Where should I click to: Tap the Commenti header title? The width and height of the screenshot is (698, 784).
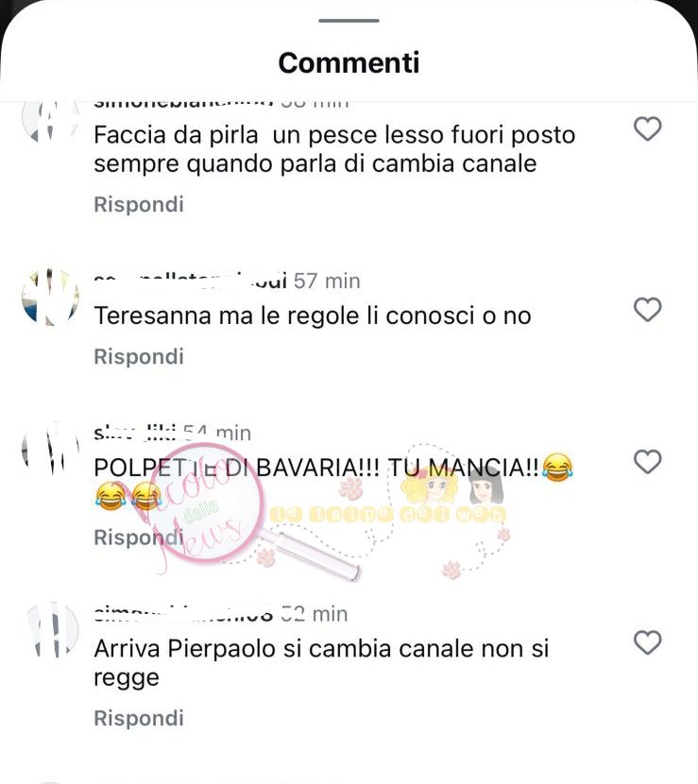[349, 63]
